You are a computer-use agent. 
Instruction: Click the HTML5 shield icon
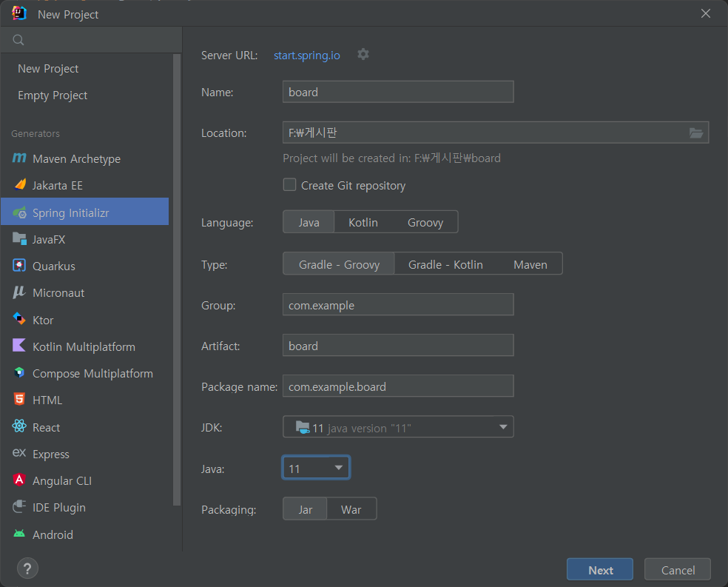click(19, 400)
